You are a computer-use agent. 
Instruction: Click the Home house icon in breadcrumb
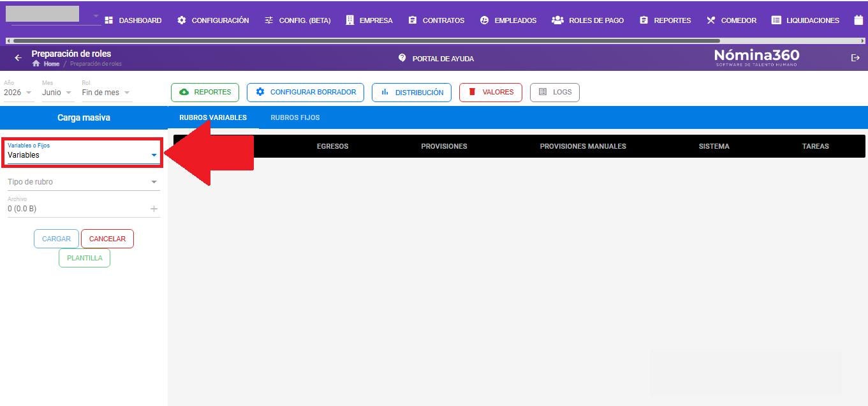tap(36, 64)
